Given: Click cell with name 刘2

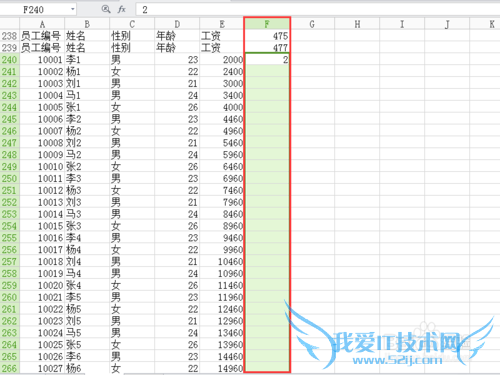Looking at the screenshot, I should 87,143.
